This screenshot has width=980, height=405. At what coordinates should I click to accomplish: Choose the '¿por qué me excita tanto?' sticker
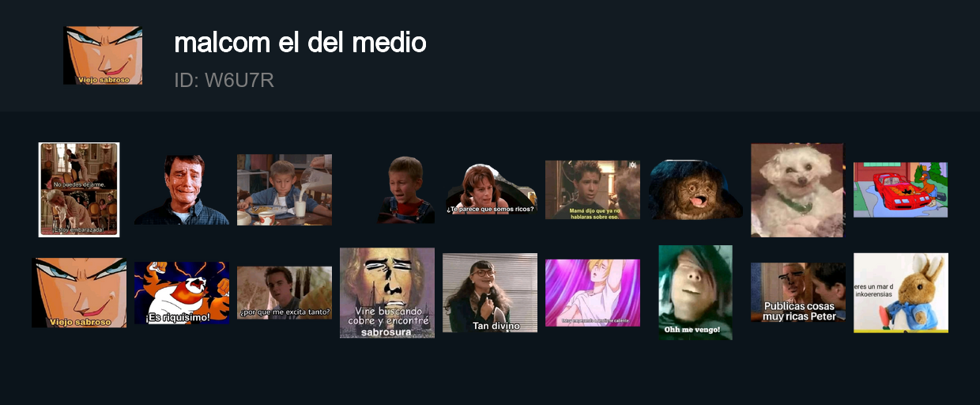(x=285, y=293)
